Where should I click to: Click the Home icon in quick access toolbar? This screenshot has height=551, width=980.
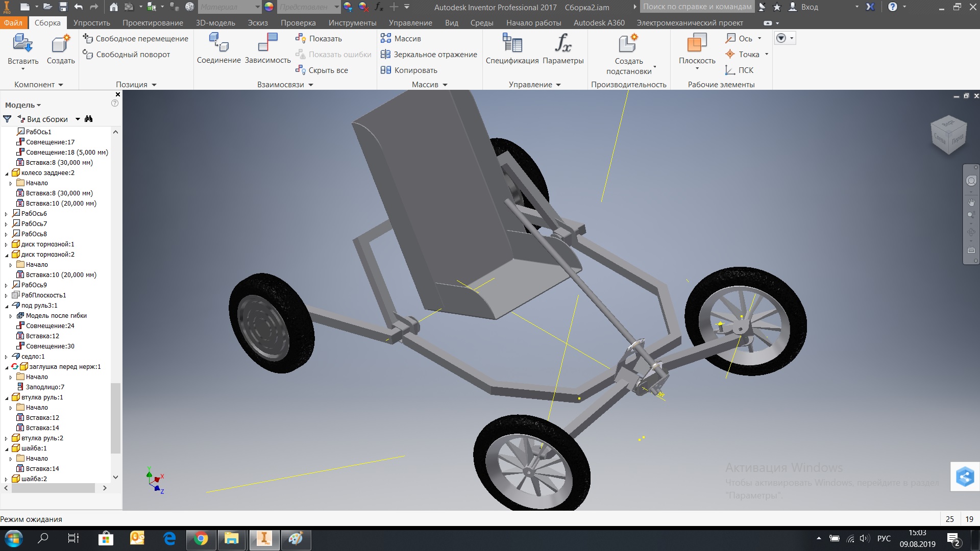[x=113, y=7]
